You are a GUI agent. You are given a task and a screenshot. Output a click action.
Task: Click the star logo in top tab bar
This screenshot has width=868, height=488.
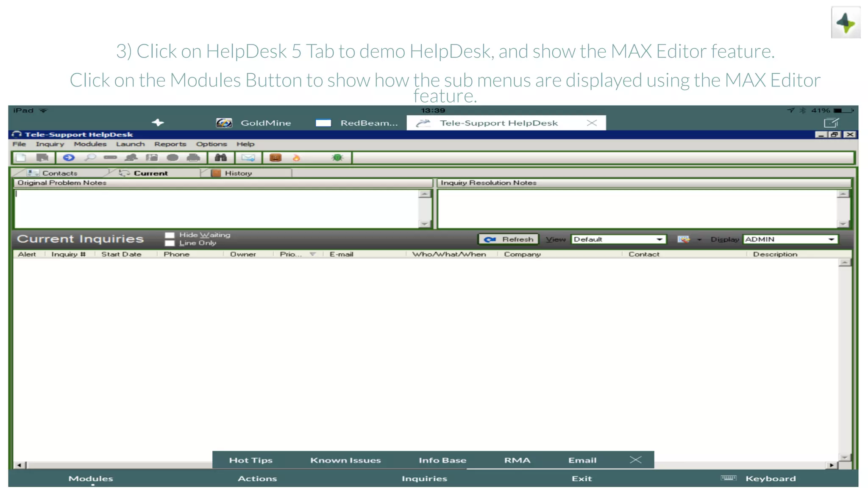point(158,122)
